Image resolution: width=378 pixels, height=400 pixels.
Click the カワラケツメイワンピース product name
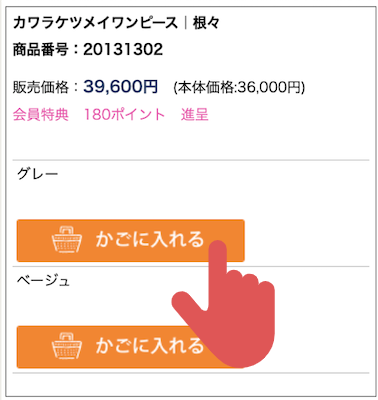95,23
